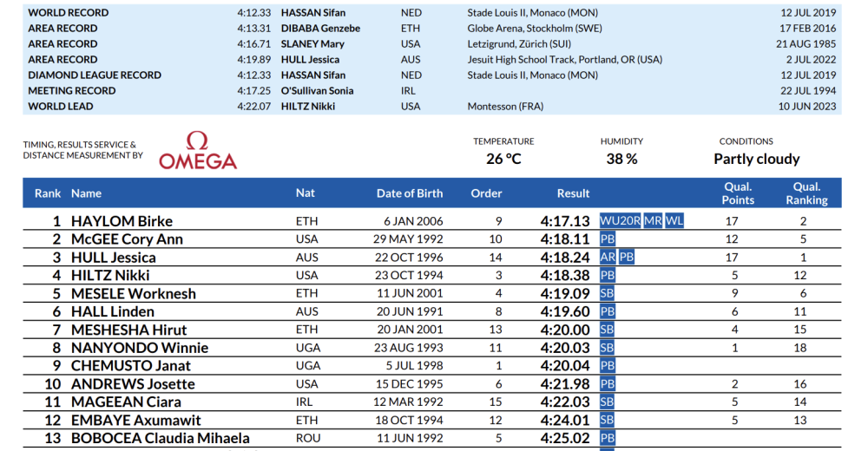This screenshot has width=868, height=451.
Task: Select the name HAYLOM Birke in results table
Action: (x=122, y=221)
